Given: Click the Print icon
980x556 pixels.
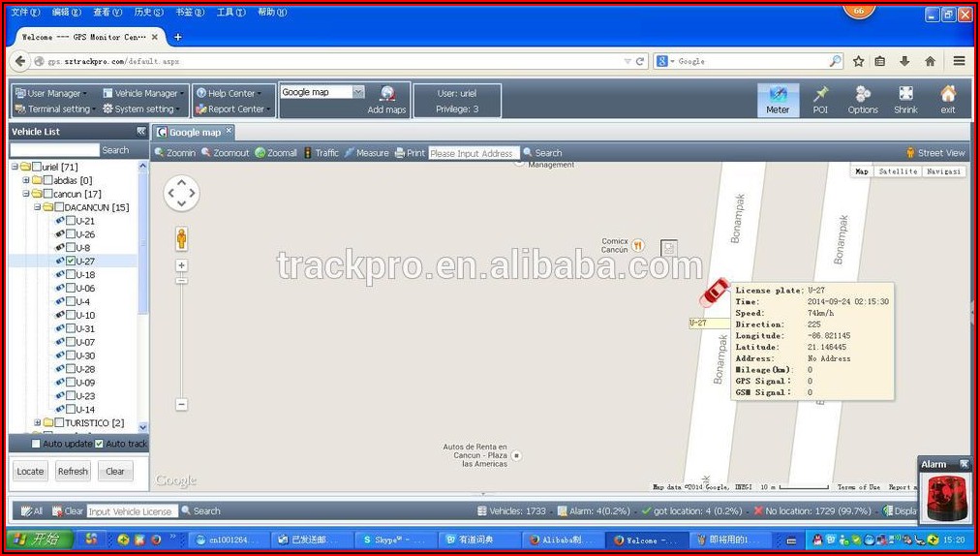Looking at the screenshot, I should pyautogui.click(x=410, y=153).
